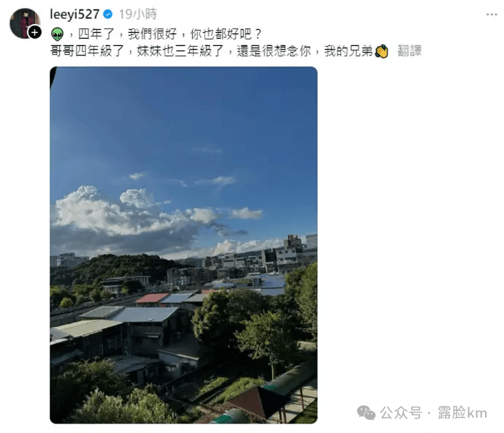
Task: Click the WeChat logo in the watermark
Action: pyautogui.click(x=366, y=413)
